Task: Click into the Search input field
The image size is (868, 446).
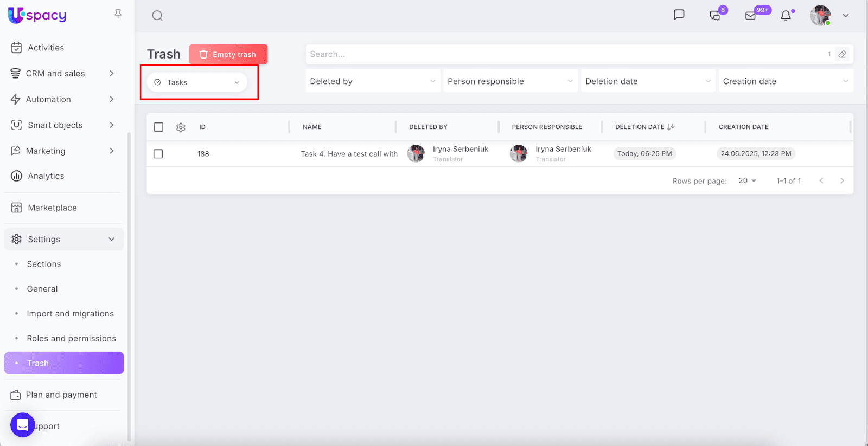Action: click(564, 54)
